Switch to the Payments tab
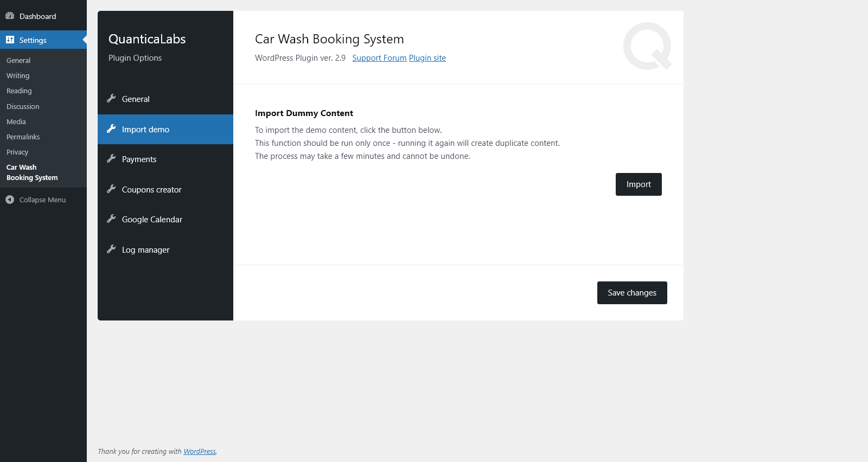Viewport: 868px width, 462px height. (x=139, y=159)
